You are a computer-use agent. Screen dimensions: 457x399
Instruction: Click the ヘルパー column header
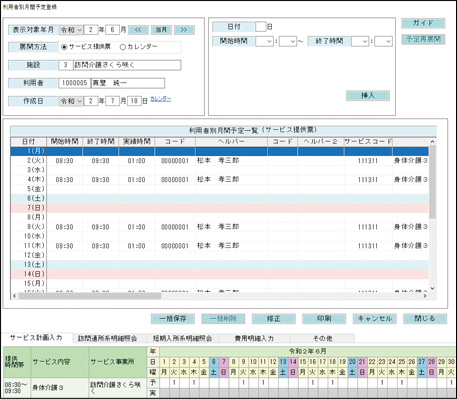pos(231,142)
